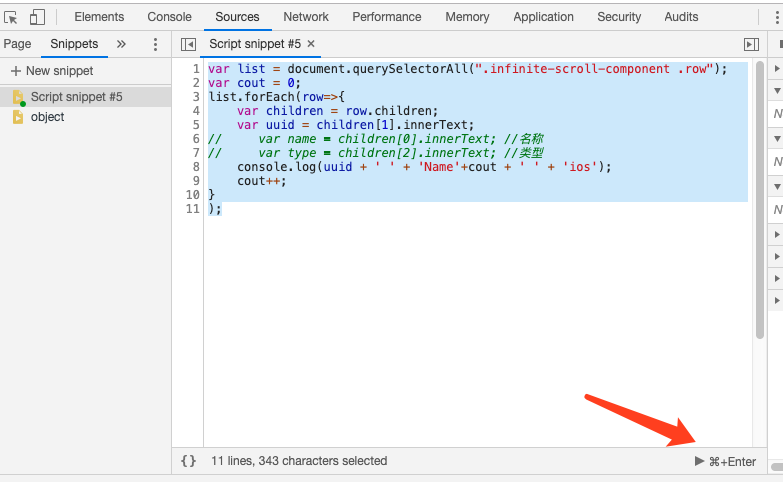Open navigator pane three-dot menu
The image size is (783, 482).
(155, 44)
